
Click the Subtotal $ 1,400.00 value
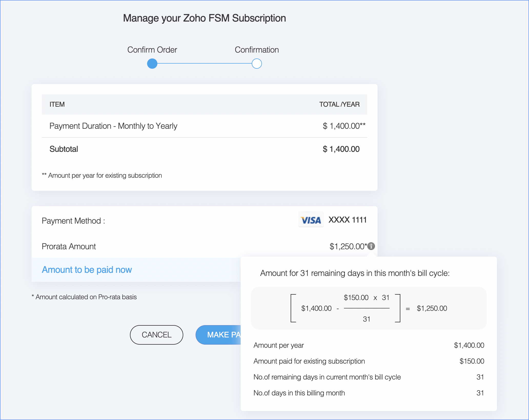coord(341,149)
